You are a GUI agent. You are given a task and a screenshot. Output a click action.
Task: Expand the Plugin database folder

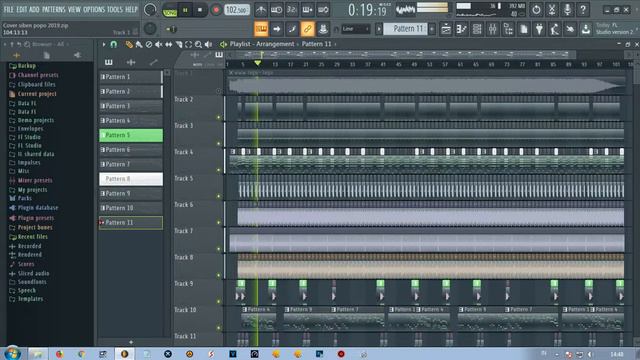tap(38, 208)
